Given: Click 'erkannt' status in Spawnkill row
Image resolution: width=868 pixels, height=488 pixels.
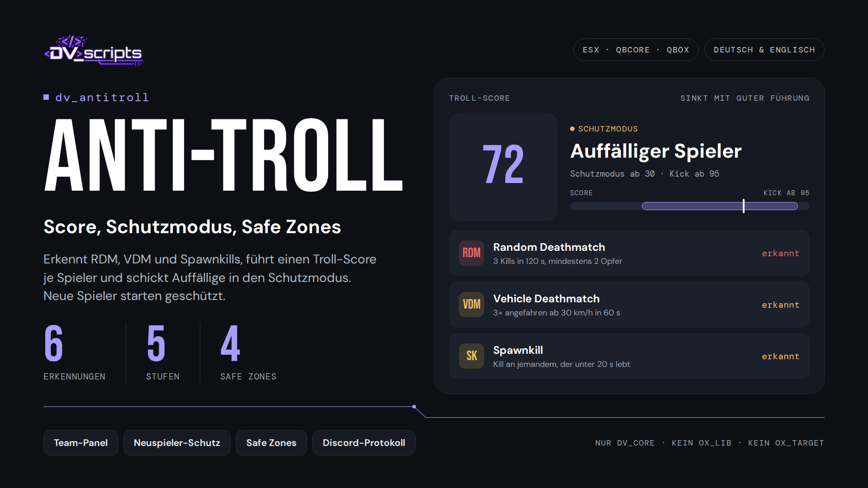Looking at the screenshot, I should 780,357.
